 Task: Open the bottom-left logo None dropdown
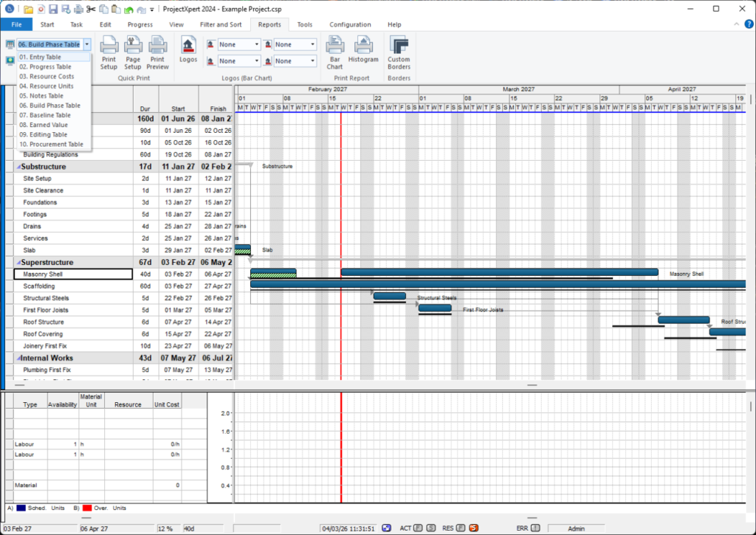[256, 61]
